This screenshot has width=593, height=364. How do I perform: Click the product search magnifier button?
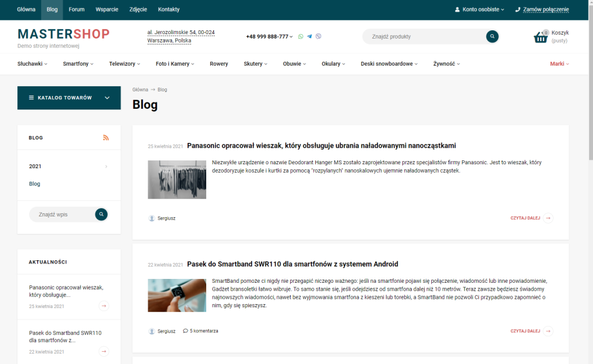coord(492,37)
